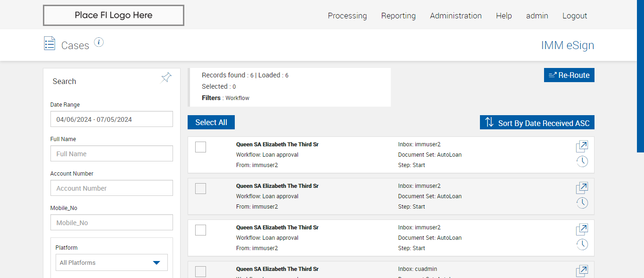This screenshot has width=644, height=278.
Task: Tick the checkbox of the first case
Action: coord(200,147)
